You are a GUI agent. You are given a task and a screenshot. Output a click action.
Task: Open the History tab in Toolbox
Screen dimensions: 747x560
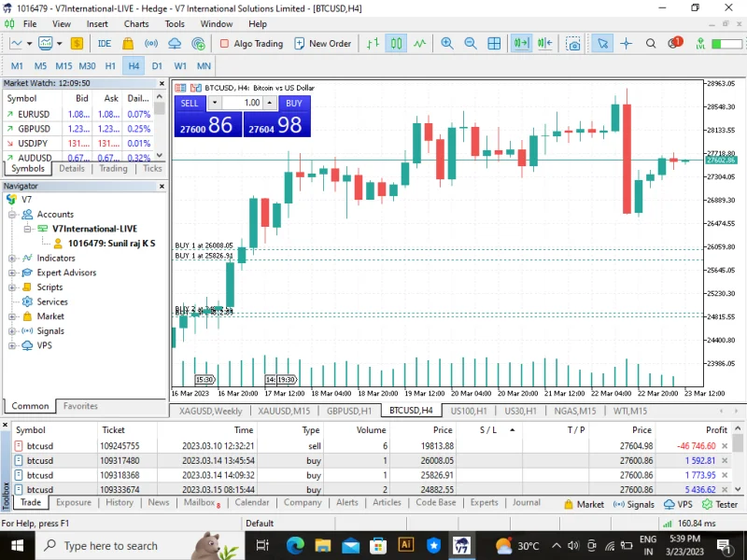[x=120, y=502]
